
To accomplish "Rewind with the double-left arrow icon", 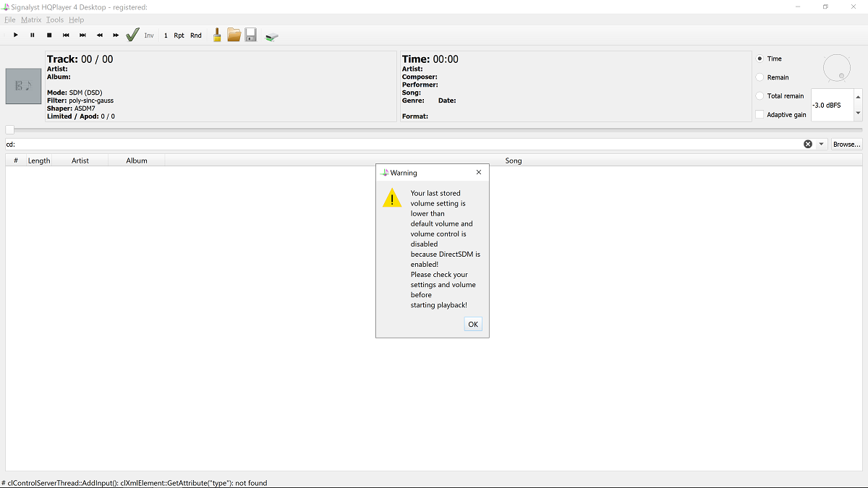I will pyautogui.click(x=99, y=35).
